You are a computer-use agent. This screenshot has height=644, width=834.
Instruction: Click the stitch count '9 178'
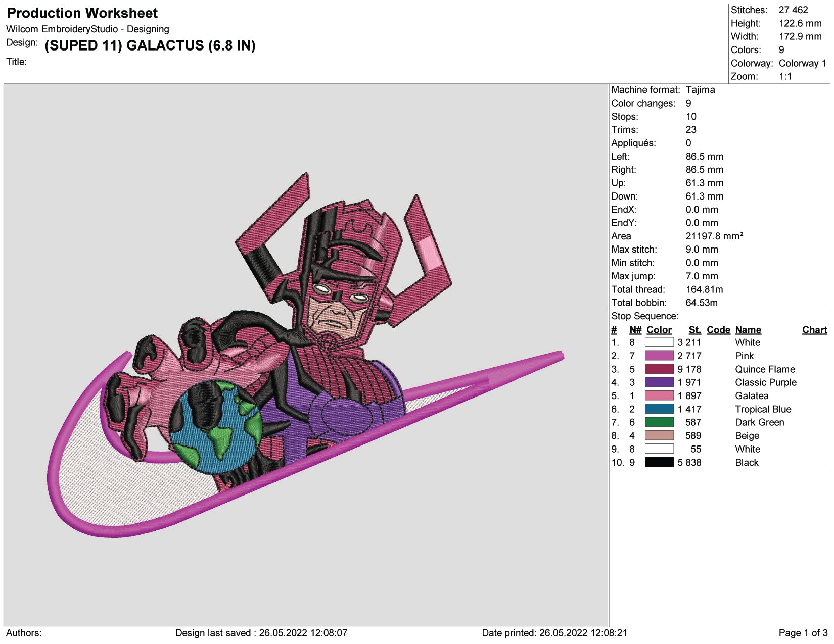[x=689, y=369]
